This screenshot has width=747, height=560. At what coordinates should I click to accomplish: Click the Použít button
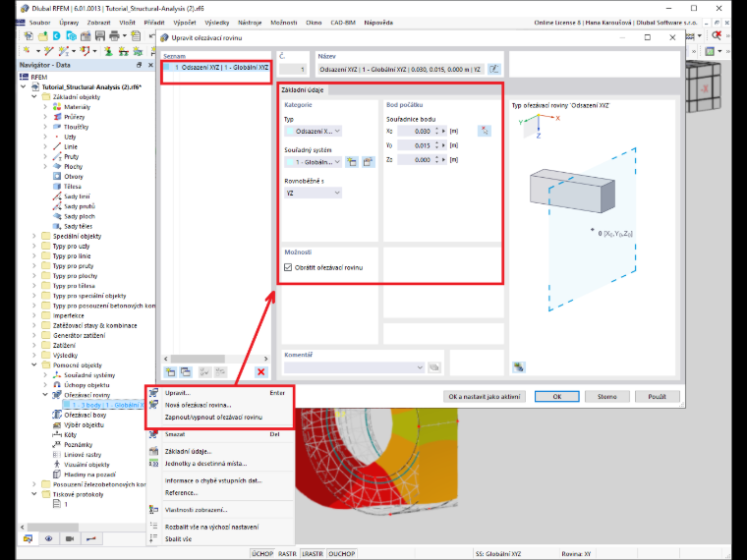657,396
